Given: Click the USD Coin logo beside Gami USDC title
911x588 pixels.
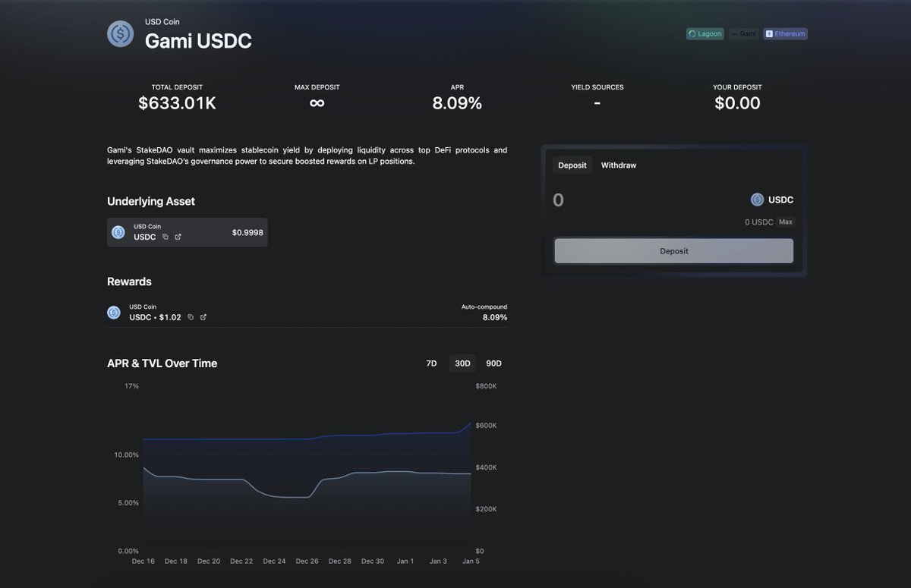Looking at the screenshot, I should pyautogui.click(x=121, y=34).
